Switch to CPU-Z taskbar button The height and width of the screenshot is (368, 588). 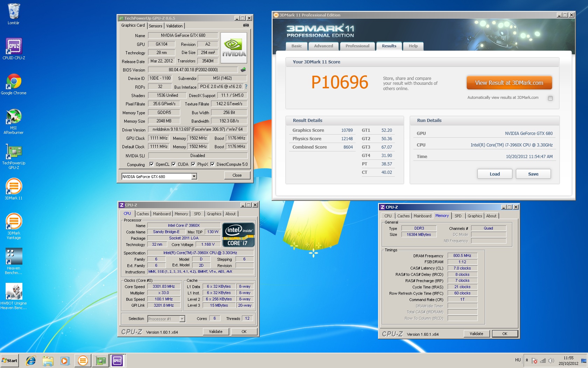point(118,360)
